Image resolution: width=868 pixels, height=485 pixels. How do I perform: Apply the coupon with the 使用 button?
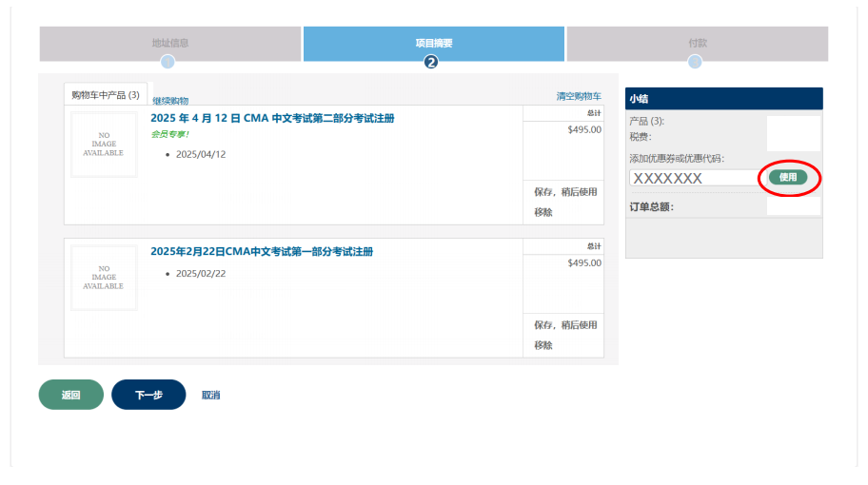pos(788,178)
